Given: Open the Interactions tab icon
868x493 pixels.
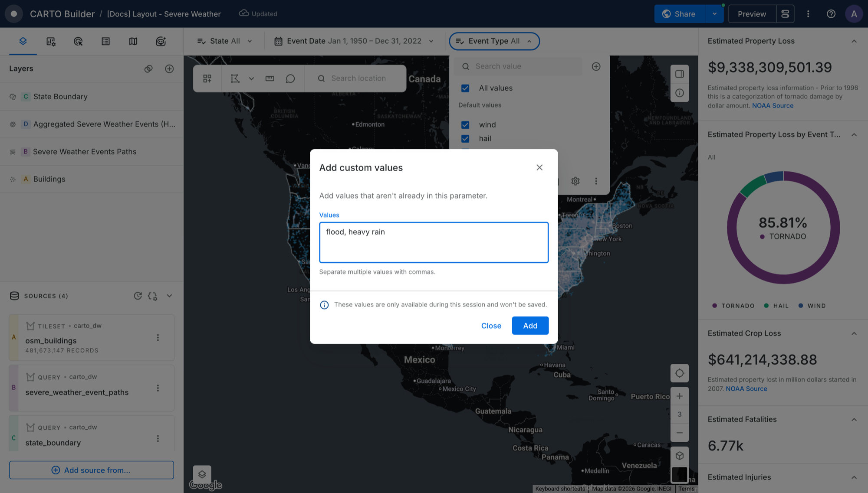Looking at the screenshot, I should [x=78, y=41].
